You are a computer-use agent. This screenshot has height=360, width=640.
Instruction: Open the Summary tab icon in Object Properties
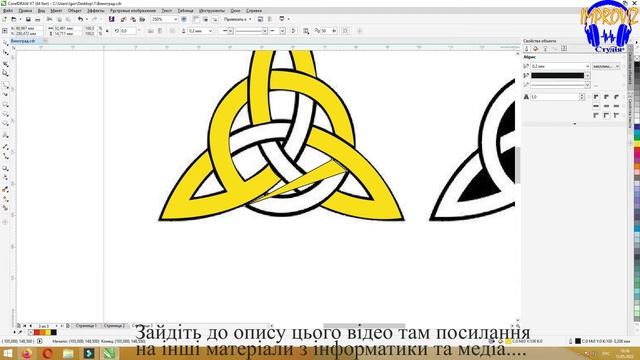point(564,49)
